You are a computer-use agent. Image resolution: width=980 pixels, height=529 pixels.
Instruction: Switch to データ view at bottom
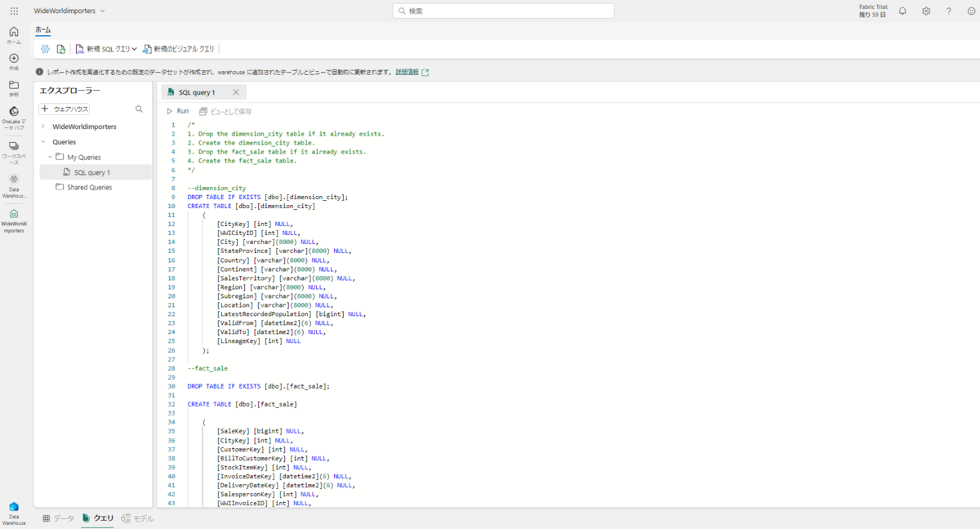tap(58, 518)
